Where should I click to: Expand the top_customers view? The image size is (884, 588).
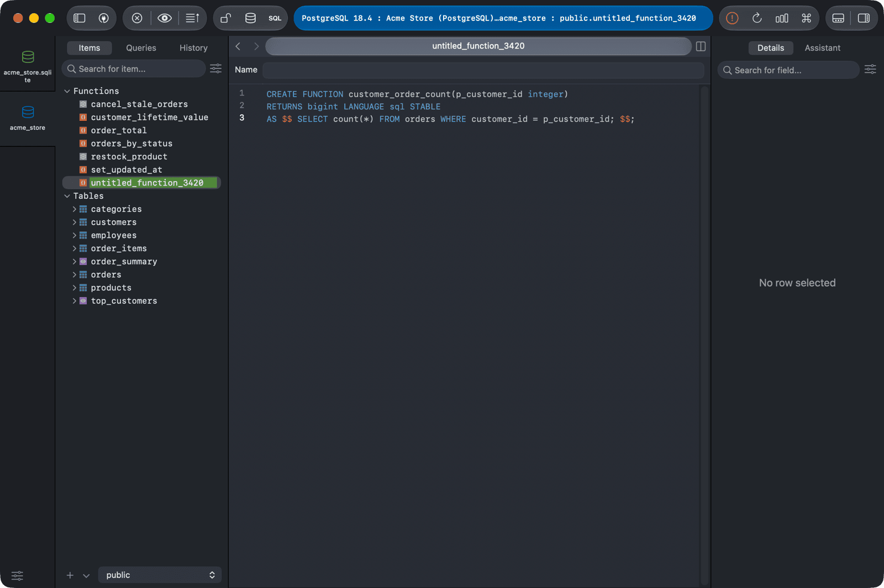(74, 301)
